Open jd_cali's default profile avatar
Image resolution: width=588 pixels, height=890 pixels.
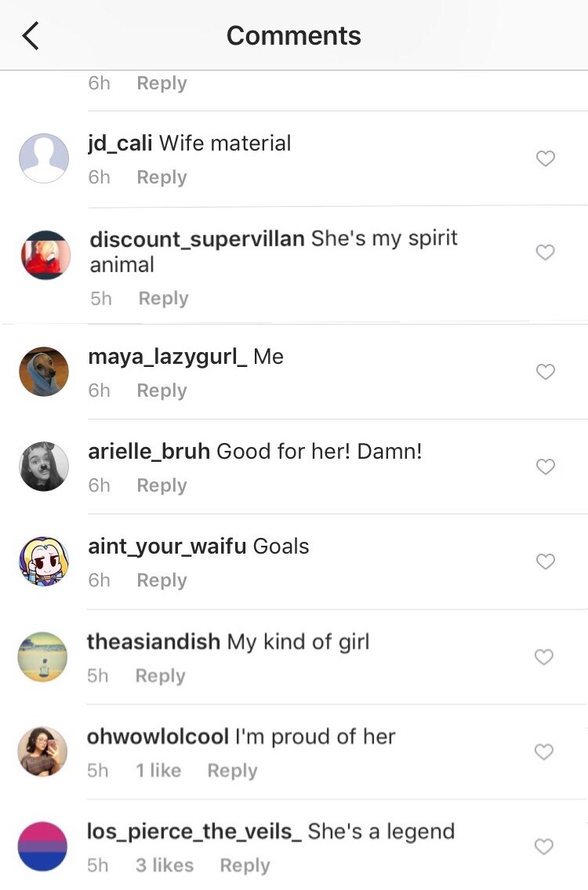pos(44,158)
